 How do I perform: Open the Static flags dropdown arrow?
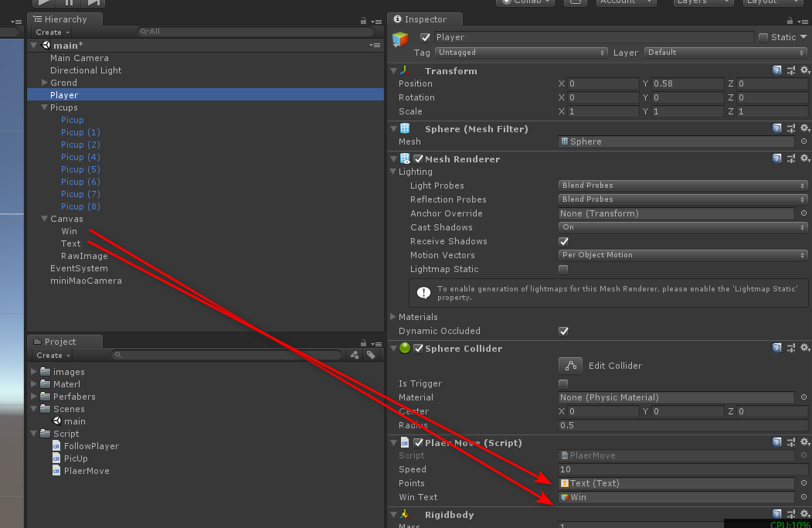point(804,37)
